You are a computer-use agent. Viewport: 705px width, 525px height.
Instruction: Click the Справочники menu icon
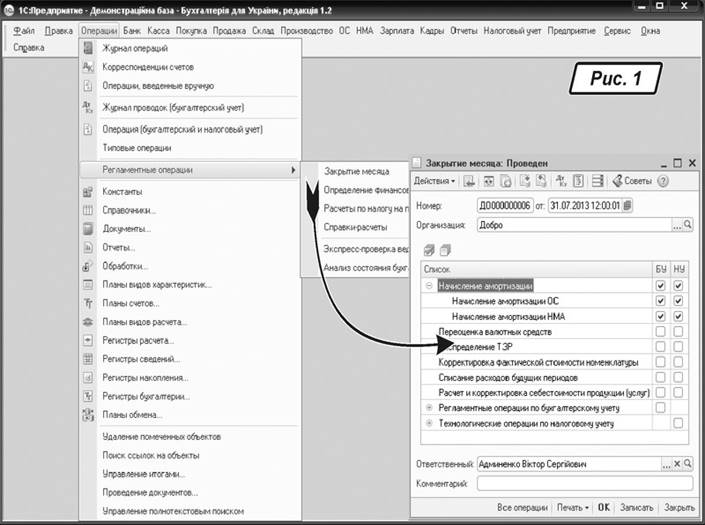click(88, 210)
